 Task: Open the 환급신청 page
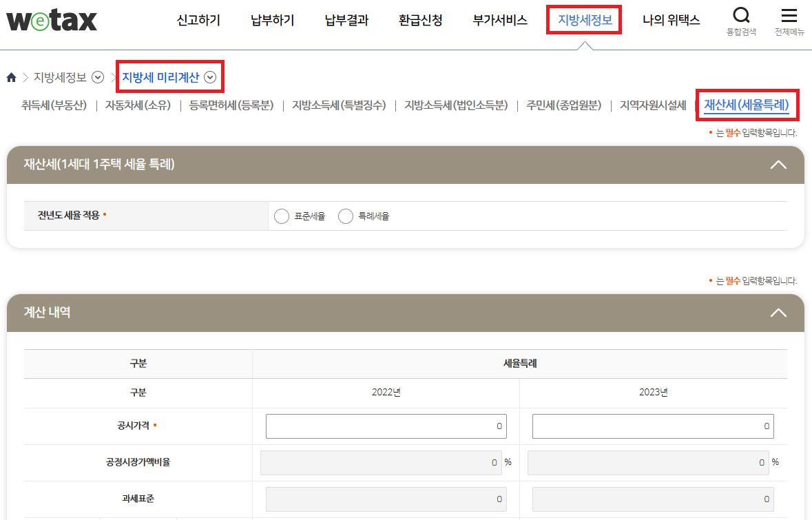tap(420, 21)
